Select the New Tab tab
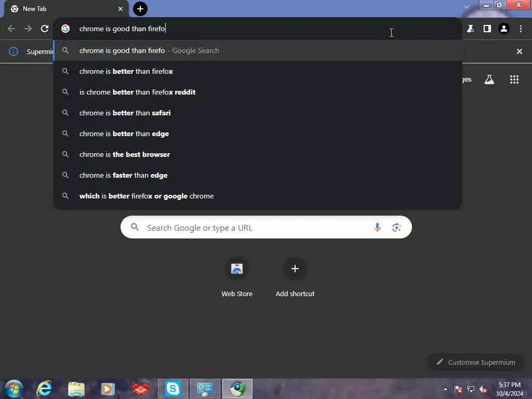Image resolution: width=532 pixels, height=399 pixels. coord(66,9)
